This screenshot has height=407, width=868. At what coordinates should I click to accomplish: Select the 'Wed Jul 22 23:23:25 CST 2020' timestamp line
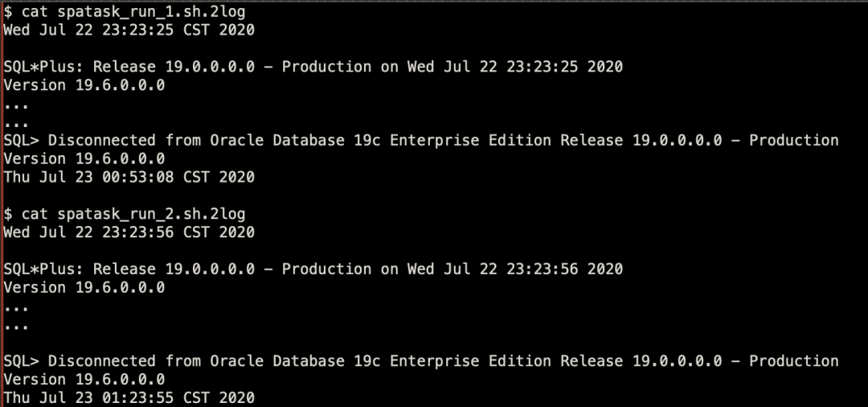(129, 31)
